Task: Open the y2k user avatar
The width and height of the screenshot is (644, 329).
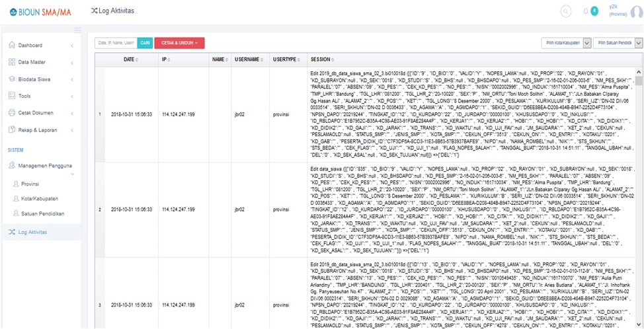Action: point(637,13)
